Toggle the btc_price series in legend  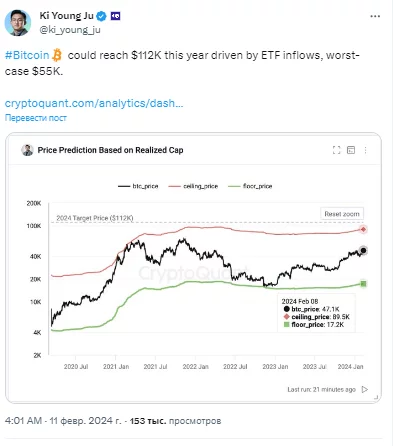(x=138, y=186)
